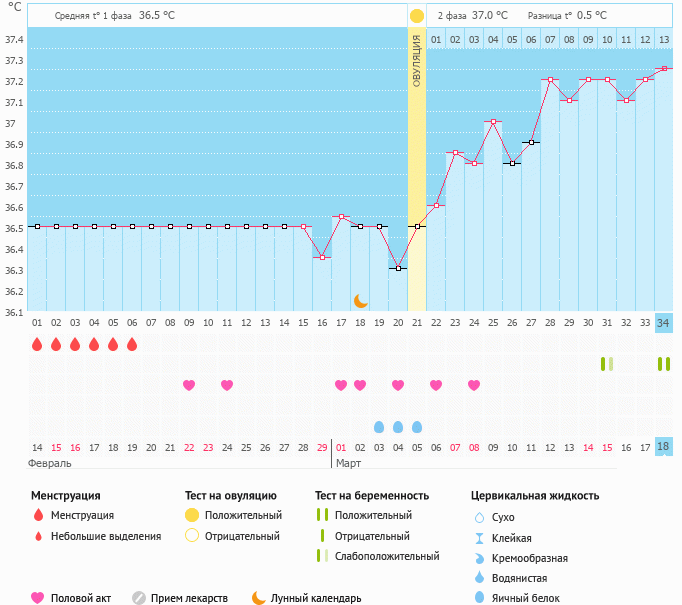Screen dimensions: 682x605
Task: Click the highlighted cycle day 34 cell
Action: (x=663, y=323)
